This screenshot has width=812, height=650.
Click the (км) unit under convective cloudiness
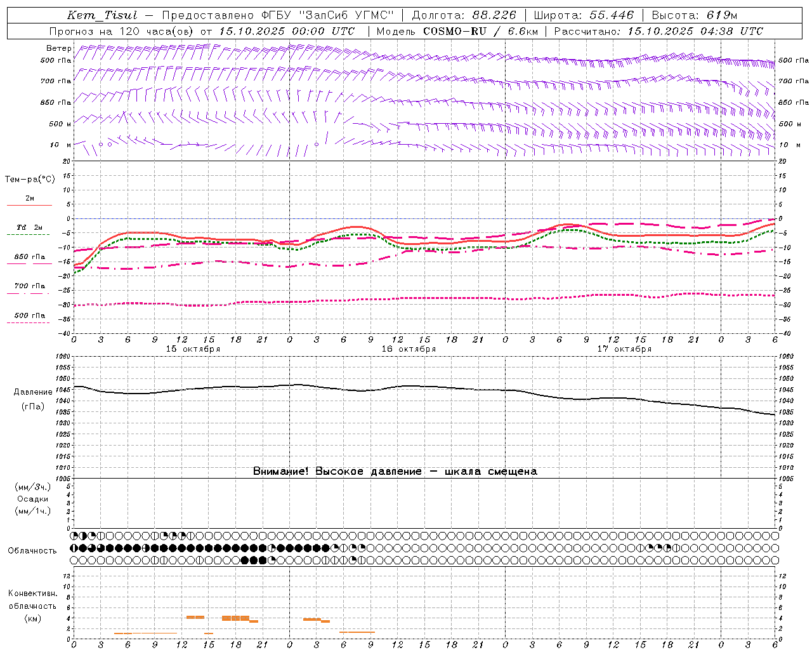[x=32, y=618]
